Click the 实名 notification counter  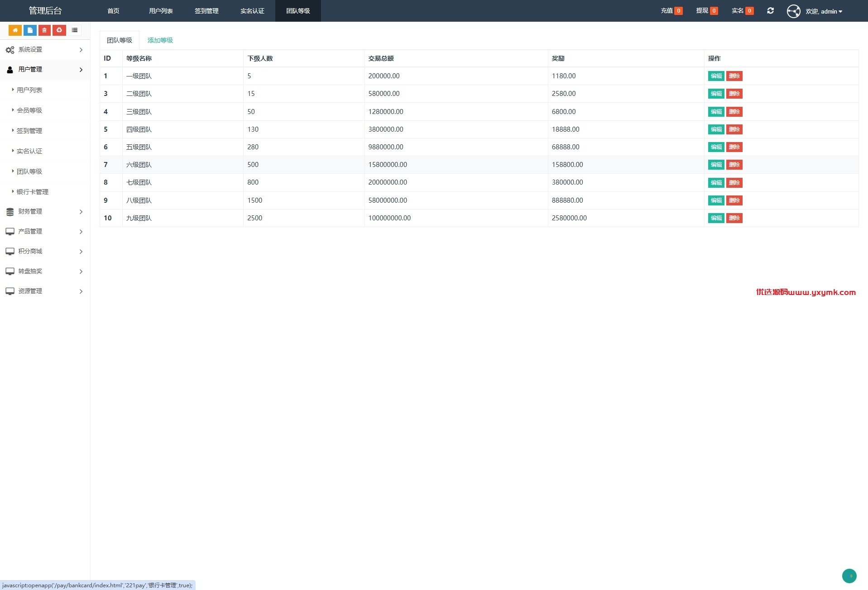point(743,11)
